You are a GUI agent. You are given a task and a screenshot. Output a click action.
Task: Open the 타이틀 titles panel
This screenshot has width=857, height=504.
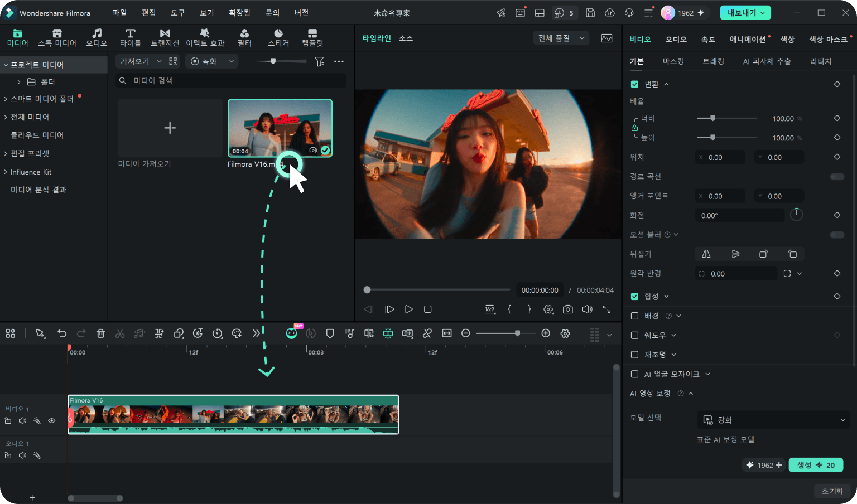click(x=130, y=37)
